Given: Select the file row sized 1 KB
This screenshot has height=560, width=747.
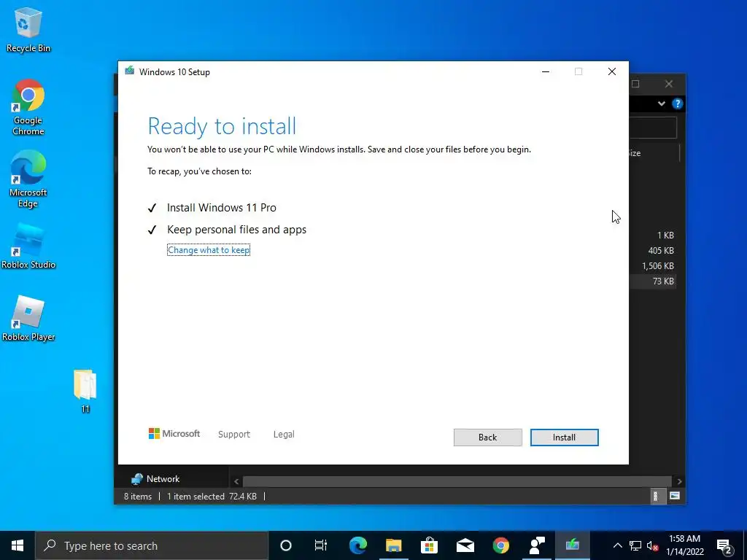Looking at the screenshot, I should (x=665, y=236).
